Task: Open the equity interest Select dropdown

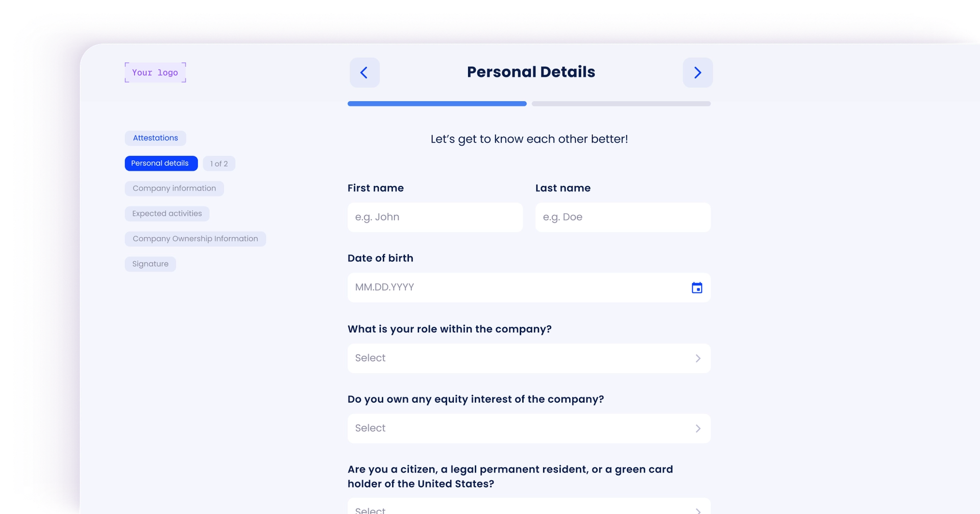Action: 528,429
